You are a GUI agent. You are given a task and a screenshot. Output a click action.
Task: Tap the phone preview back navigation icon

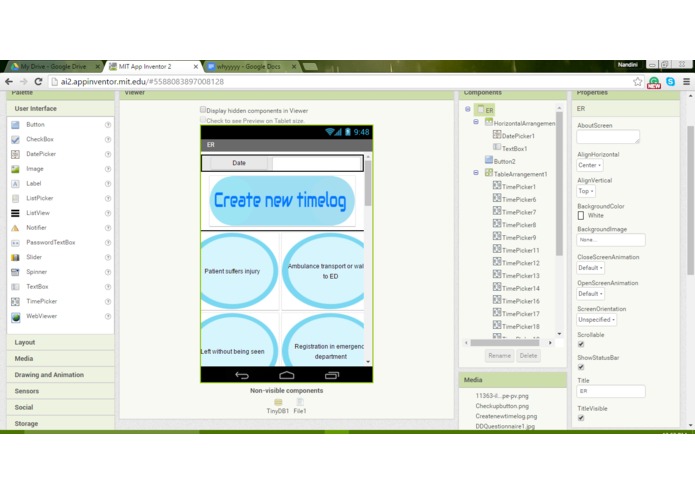(x=242, y=375)
